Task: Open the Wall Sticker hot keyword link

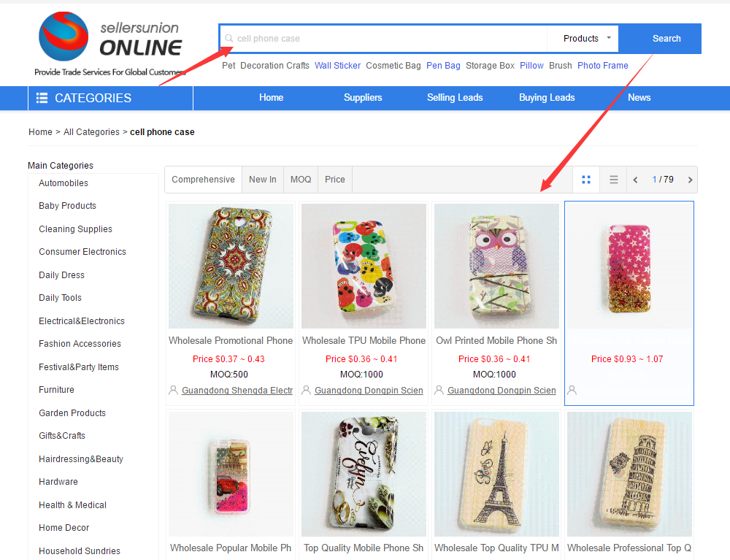Action: tap(337, 65)
